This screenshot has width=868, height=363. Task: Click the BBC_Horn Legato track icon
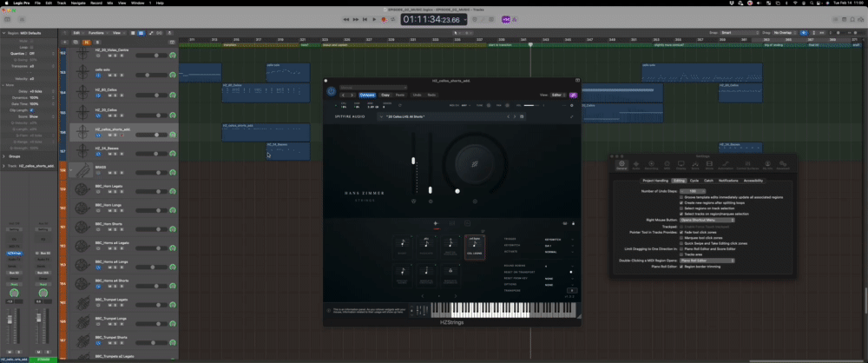coord(82,189)
